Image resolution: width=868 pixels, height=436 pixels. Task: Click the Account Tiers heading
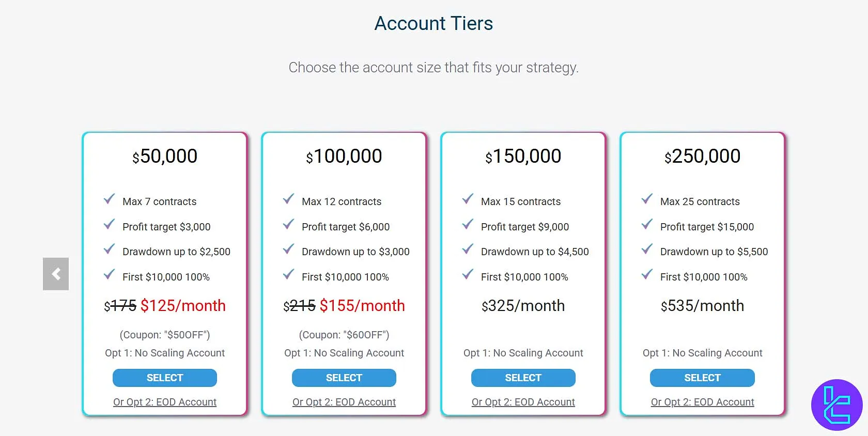click(433, 23)
